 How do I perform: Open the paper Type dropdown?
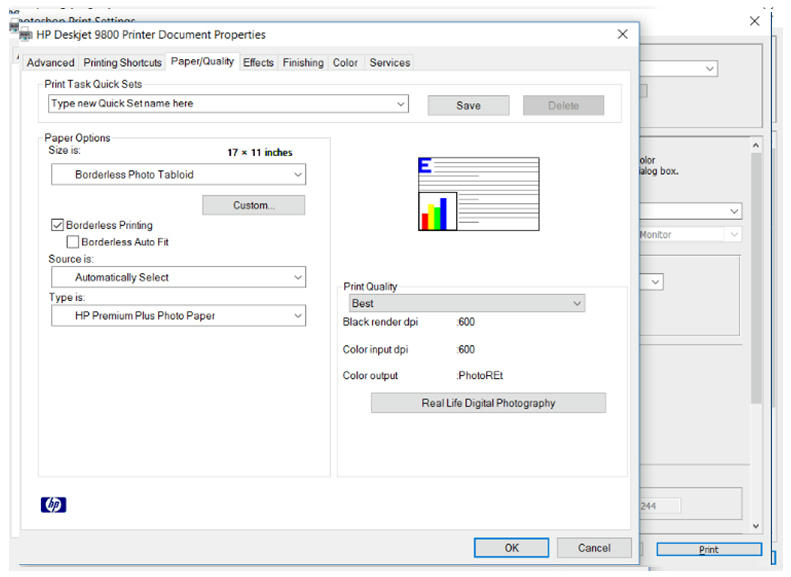coord(178,316)
